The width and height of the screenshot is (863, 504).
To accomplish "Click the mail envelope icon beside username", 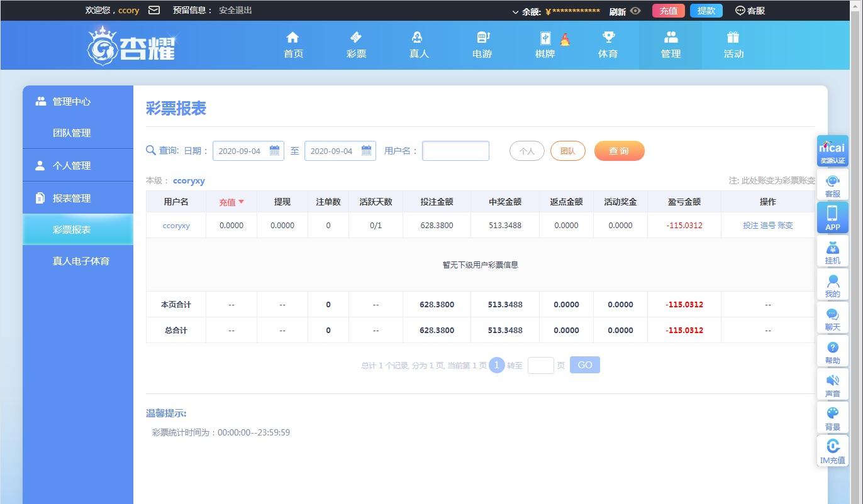I will point(153,10).
